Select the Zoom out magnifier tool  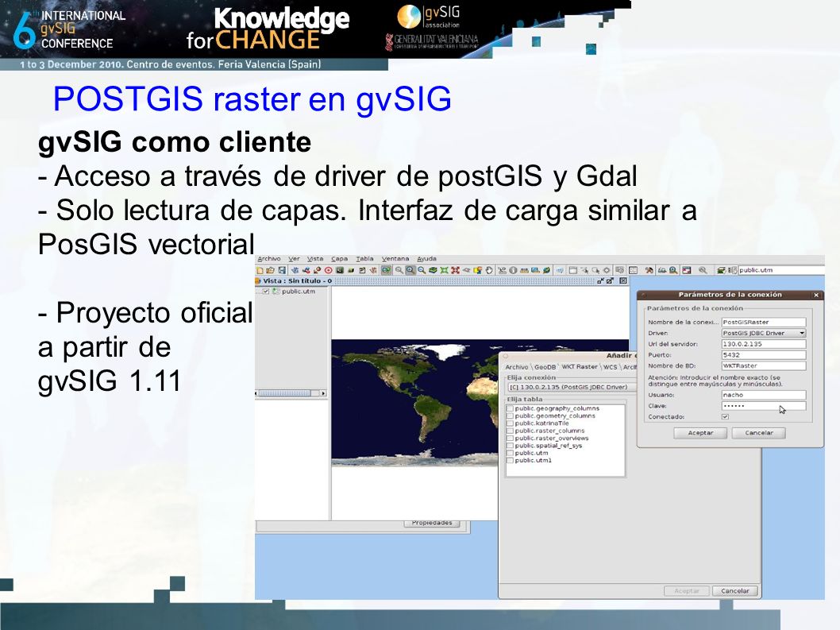click(x=421, y=270)
